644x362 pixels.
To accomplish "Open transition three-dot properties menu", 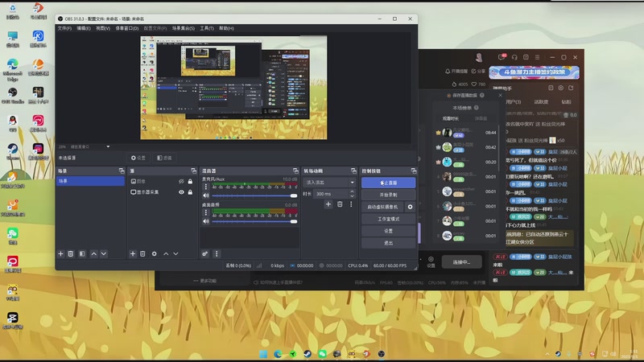I will (x=351, y=204).
